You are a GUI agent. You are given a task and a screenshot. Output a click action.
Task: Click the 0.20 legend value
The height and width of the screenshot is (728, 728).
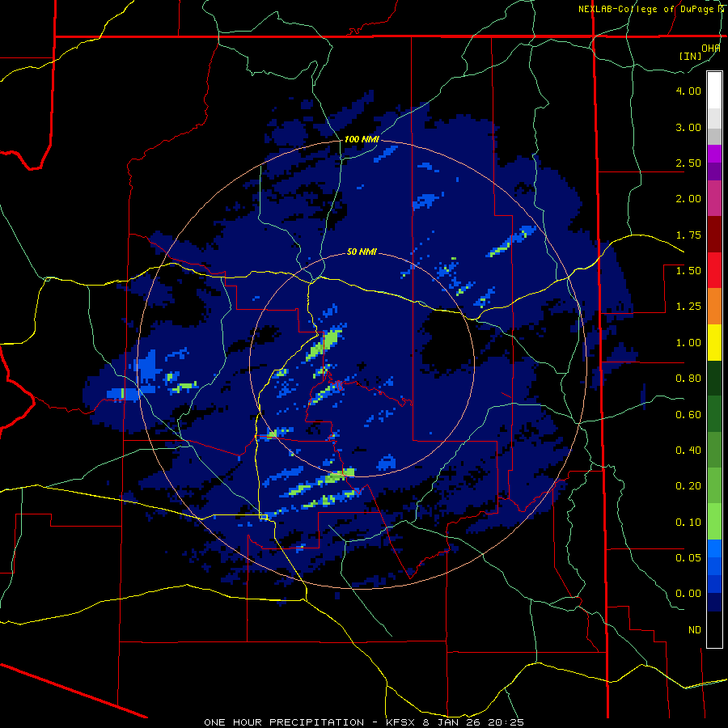[x=688, y=486]
